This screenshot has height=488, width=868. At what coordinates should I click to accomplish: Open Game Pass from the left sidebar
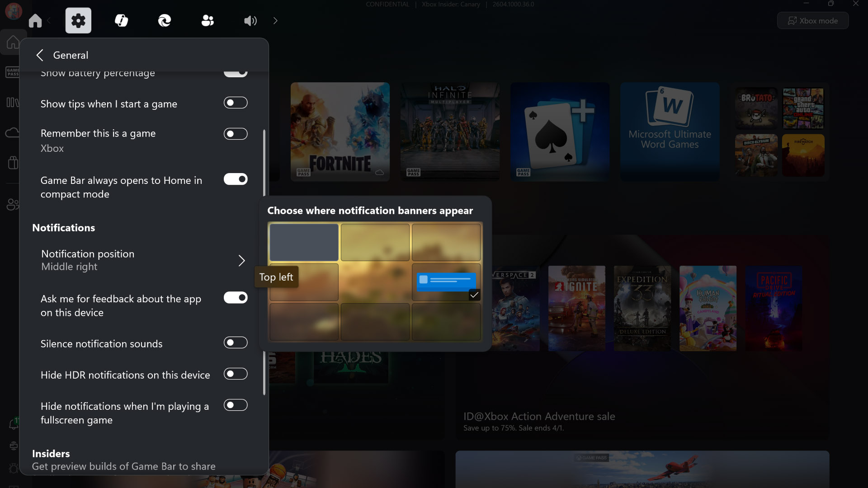pyautogui.click(x=13, y=72)
